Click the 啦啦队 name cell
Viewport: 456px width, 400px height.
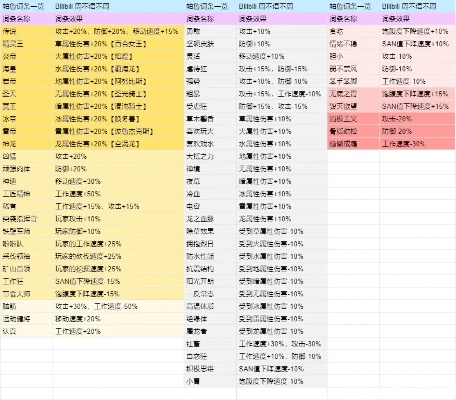26,244
